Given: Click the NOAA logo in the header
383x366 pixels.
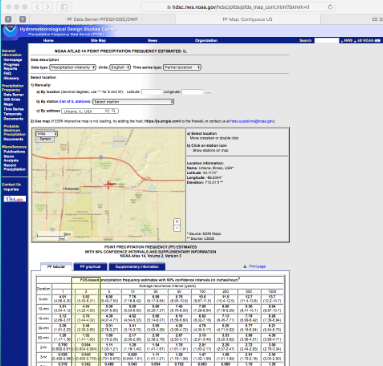Looking at the screenshot, I should pos(10,31).
